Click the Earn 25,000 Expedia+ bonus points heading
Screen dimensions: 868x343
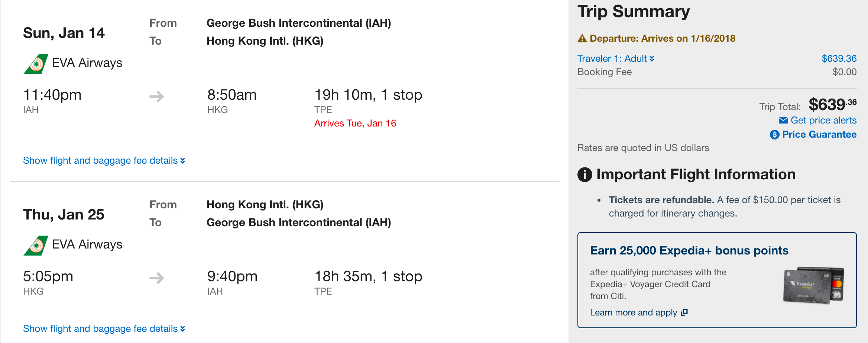tap(689, 250)
